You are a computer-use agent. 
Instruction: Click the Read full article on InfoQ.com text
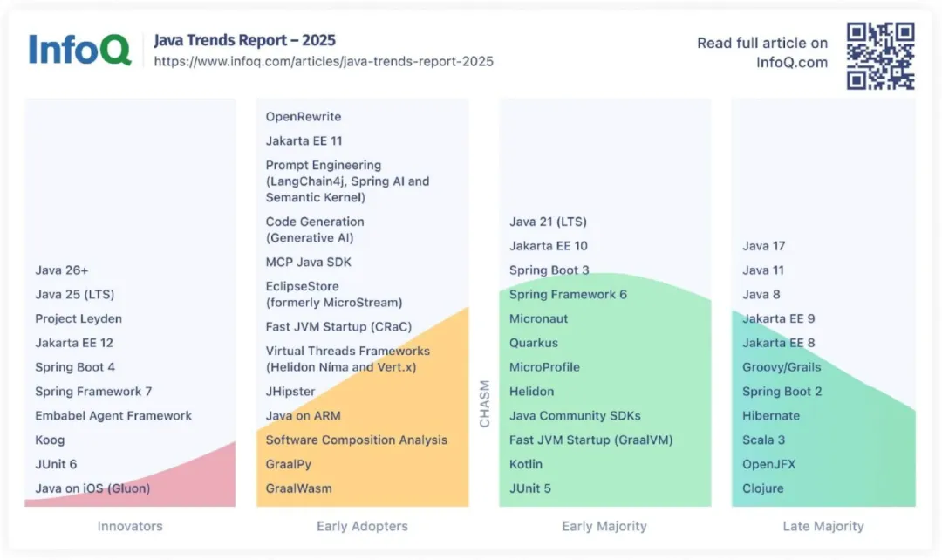coord(762,52)
